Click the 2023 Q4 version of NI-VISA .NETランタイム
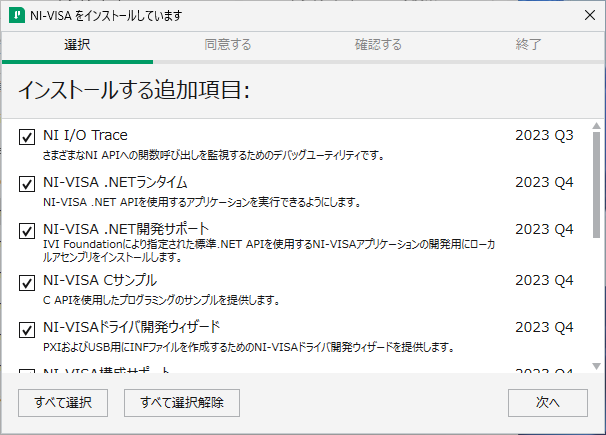Screen dimensions: 606x435 [544, 182]
